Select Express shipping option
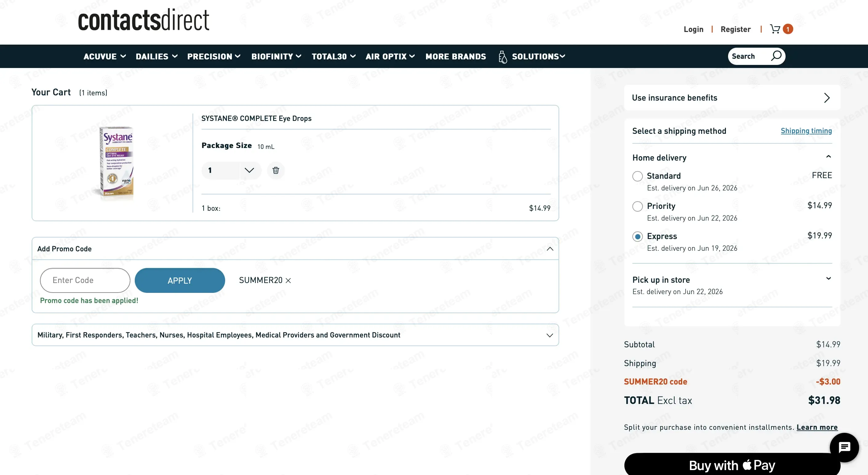Viewport: 868px width, 475px height. coord(637,237)
